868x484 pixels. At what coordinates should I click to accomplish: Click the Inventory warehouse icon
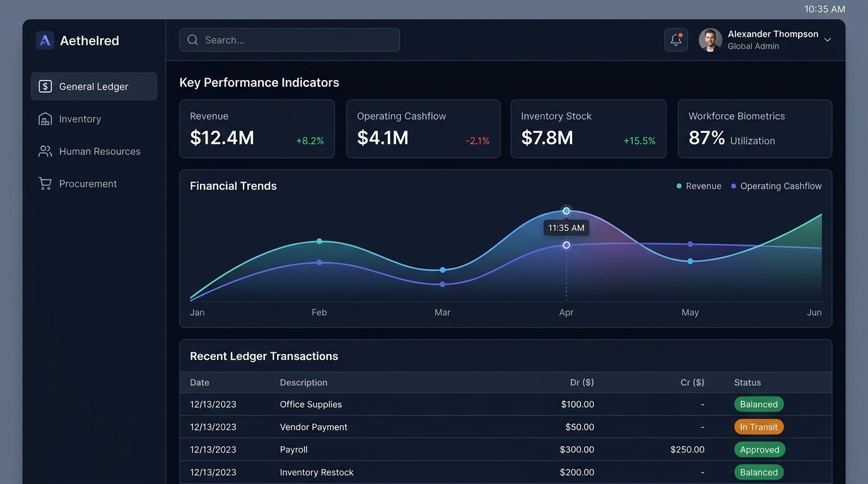45,119
